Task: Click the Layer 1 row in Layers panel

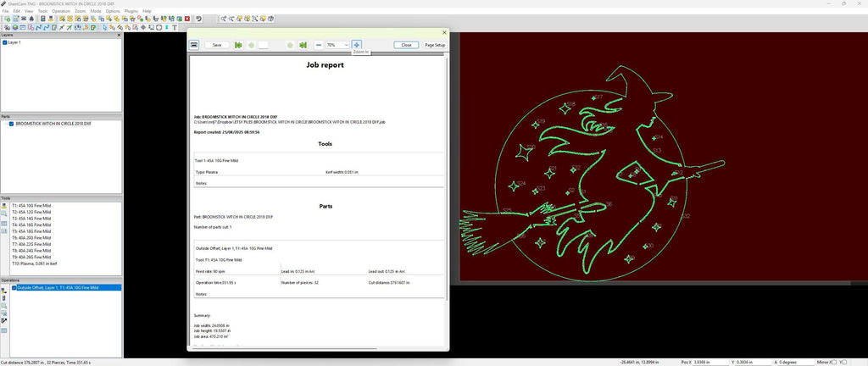Action: [14, 42]
